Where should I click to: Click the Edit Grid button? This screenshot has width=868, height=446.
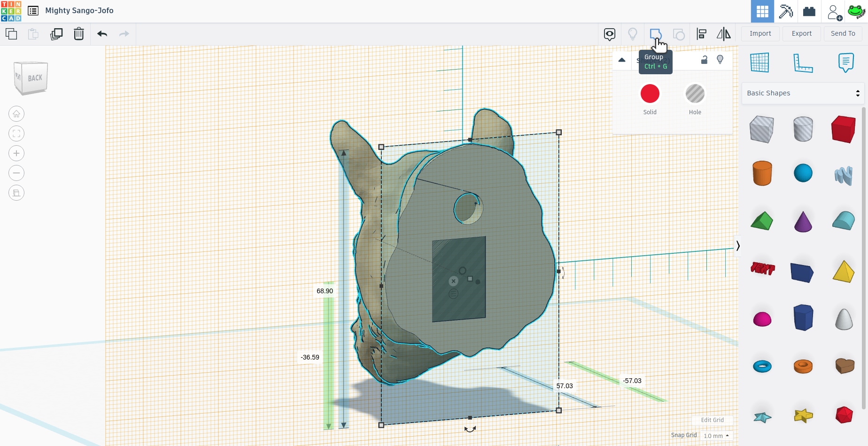pos(712,420)
